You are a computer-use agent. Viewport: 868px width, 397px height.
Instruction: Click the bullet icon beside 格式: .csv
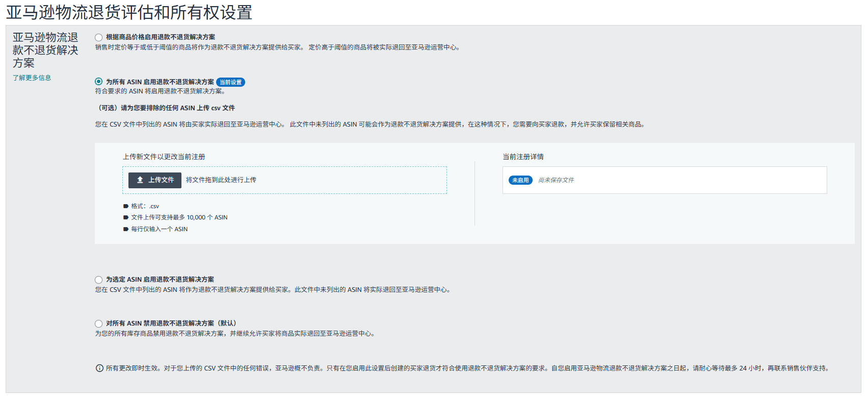coord(126,207)
